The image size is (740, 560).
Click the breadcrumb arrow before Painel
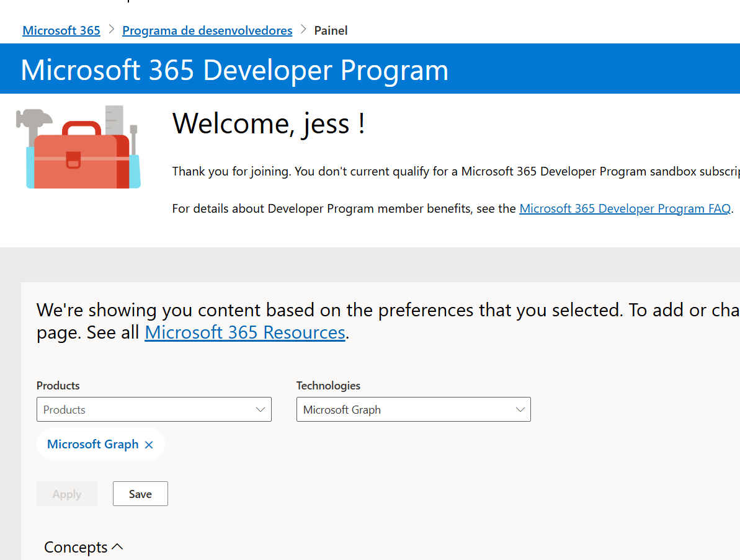coord(303,29)
